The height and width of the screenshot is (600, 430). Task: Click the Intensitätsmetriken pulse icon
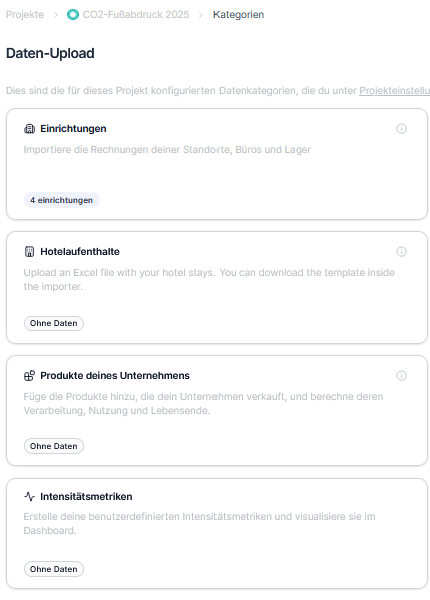(x=29, y=497)
